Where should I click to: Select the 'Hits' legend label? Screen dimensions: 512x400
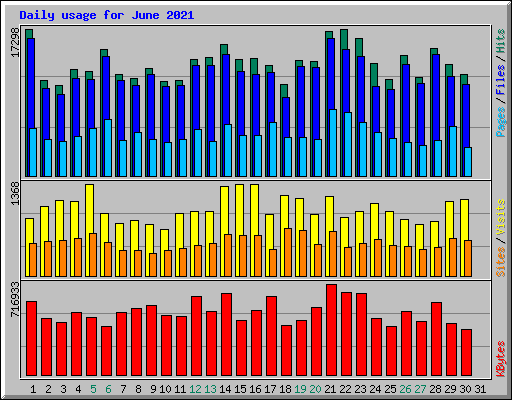coord(500,41)
